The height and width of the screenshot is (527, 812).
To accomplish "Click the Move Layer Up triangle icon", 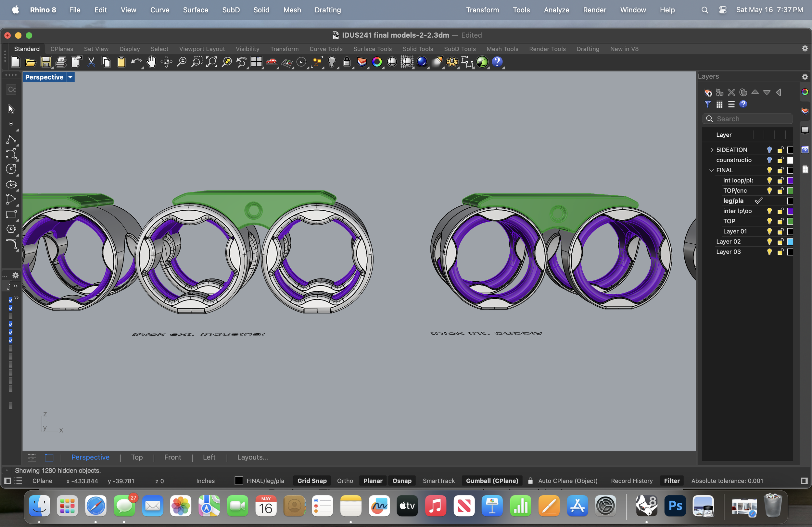I will (755, 92).
